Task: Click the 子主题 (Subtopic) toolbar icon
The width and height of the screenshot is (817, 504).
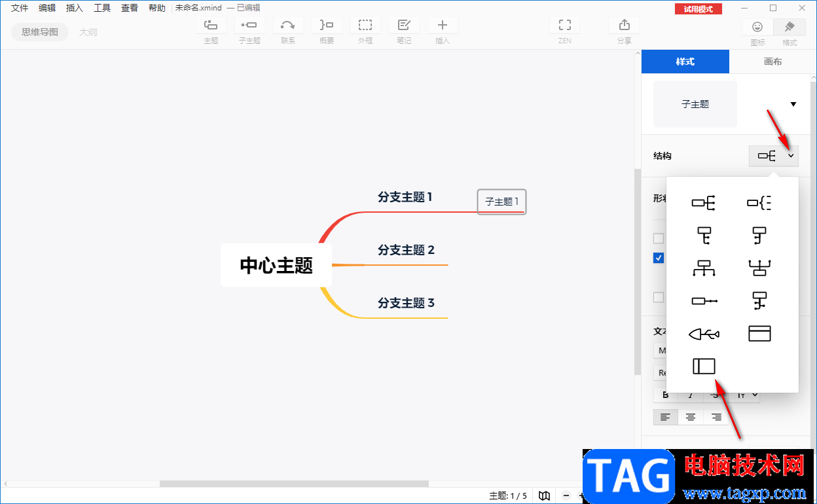Action: pos(249,26)
